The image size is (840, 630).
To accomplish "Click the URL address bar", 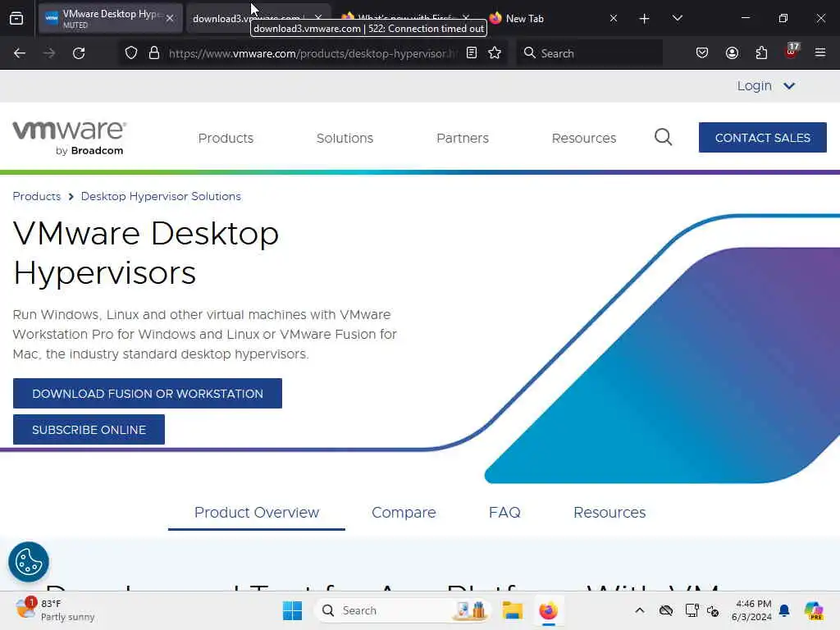I will (x=313, y=53).
